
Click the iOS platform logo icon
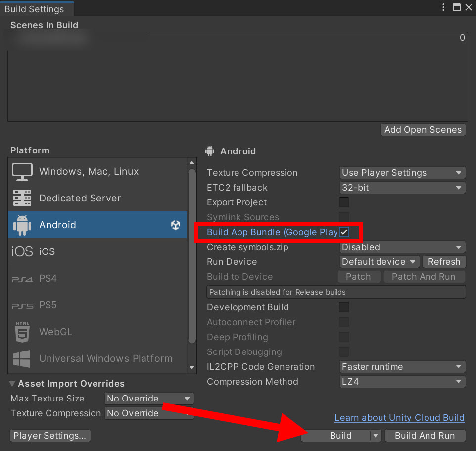[22, 251]
